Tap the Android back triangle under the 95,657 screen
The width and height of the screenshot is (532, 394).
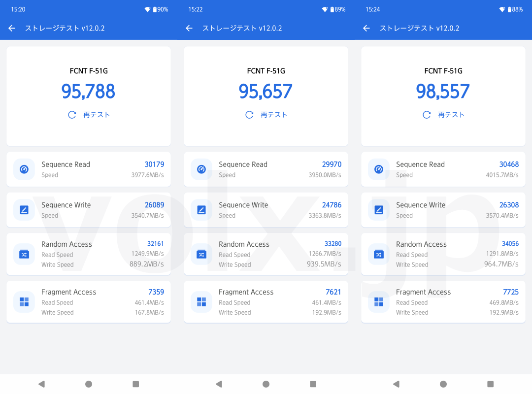[x=219, y=384]
